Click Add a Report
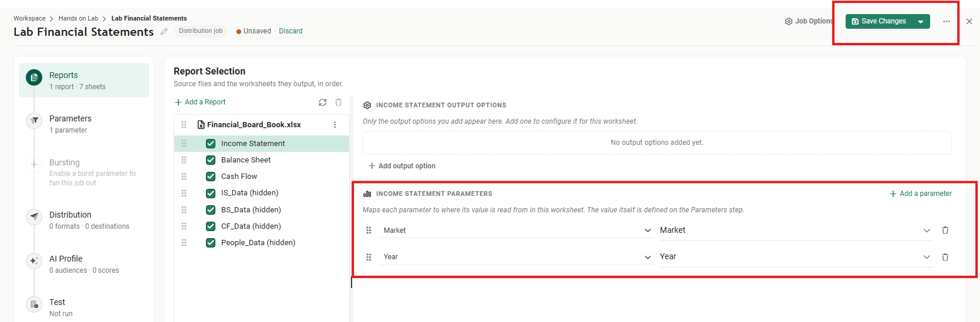Image resolution: width=980 pixels, height=322 pixels. pyautogui.click(x=200, y=102)
